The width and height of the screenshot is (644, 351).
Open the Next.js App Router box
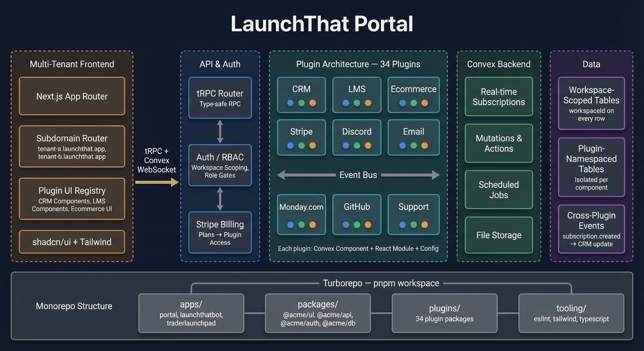coord(72,96)
